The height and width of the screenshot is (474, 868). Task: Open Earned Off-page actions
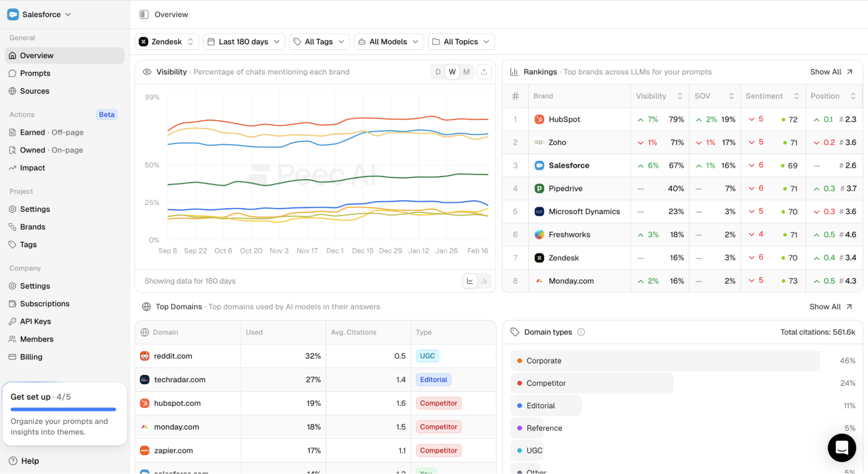(x=65, y=133)
